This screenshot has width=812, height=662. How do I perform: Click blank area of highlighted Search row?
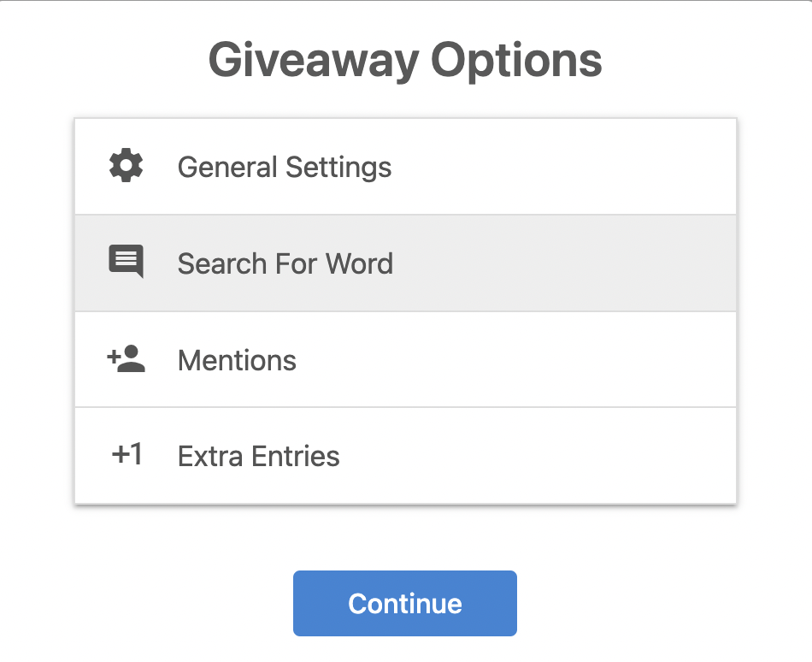click(x=564, y=263)
